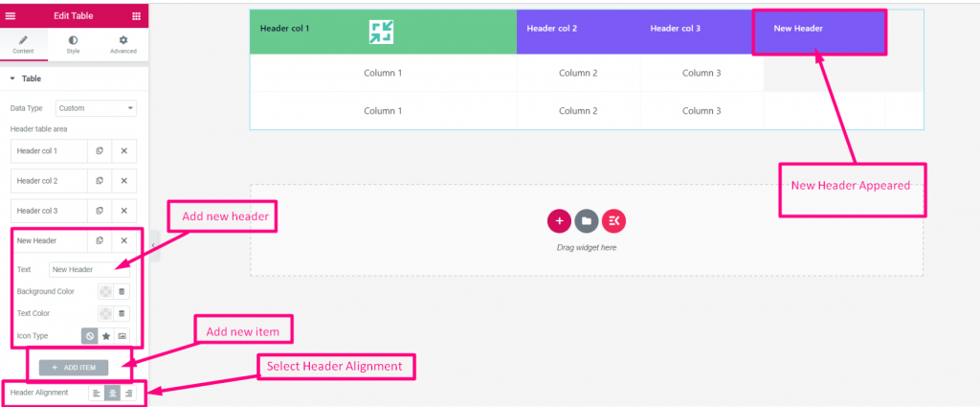Align header text left
Viewport: 980px width, 407px height.
[97, 394]
